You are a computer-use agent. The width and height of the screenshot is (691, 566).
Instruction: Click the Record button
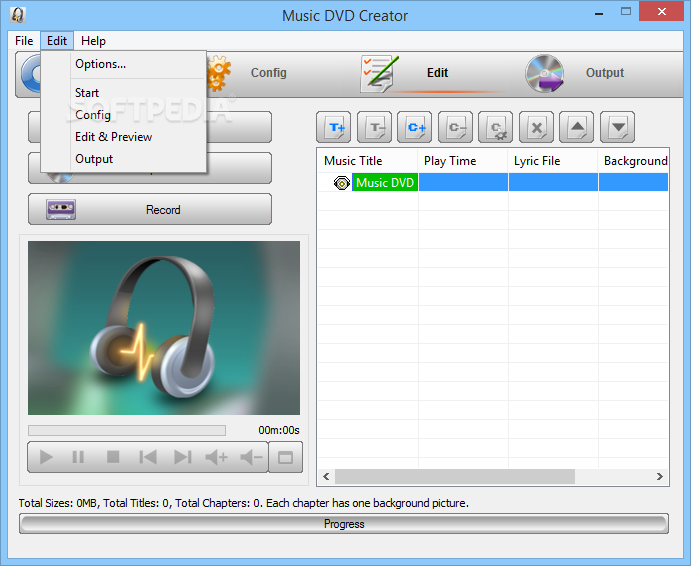(150, 209)
